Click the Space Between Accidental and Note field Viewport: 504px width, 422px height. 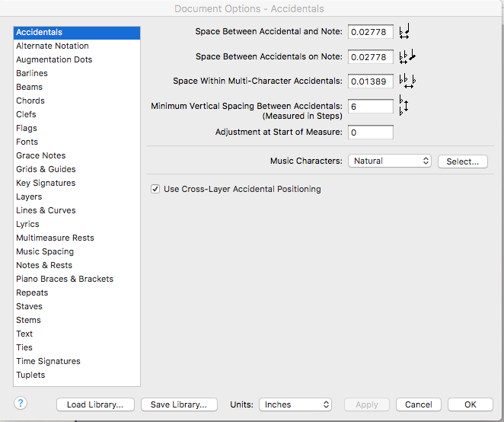coord(371,32)
